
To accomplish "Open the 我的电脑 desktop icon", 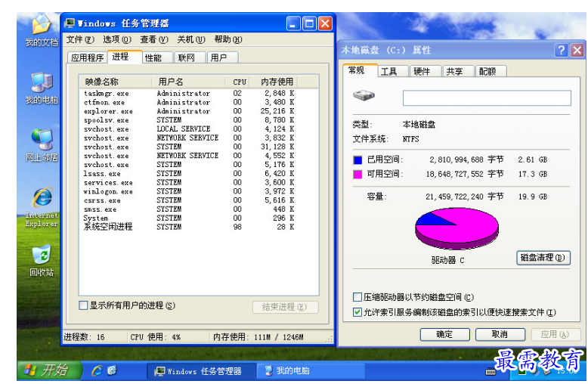I will point(42,88).
